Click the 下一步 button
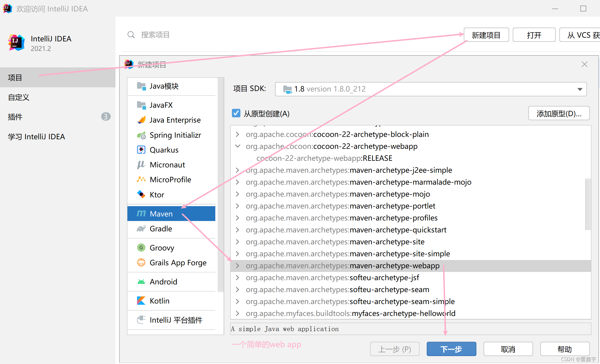Screen dimensions: 600x364 [451, 349]
